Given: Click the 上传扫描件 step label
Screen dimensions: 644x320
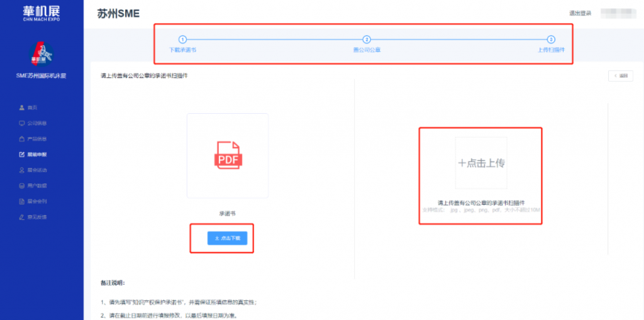Looking at the screenshot, I should click(x=551, y=50).
